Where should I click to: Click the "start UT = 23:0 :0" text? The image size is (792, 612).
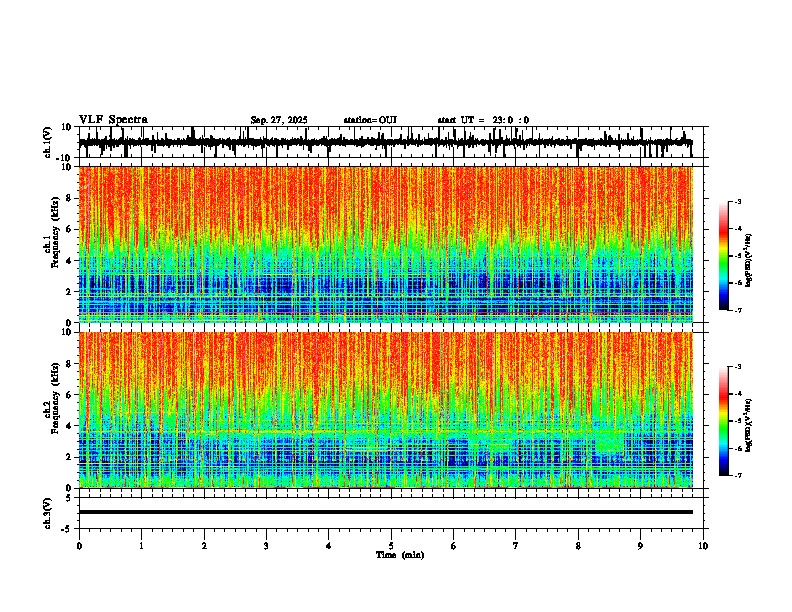483,120
